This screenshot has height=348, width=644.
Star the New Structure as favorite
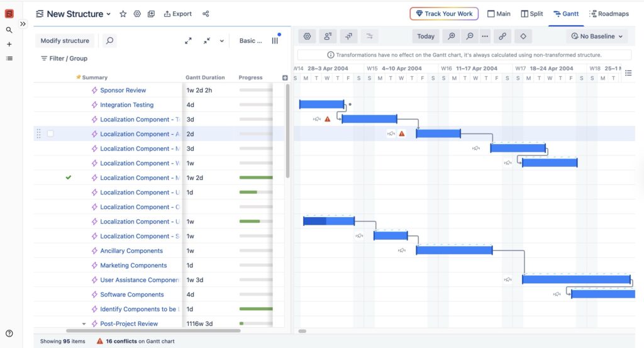tap(123, 14)
